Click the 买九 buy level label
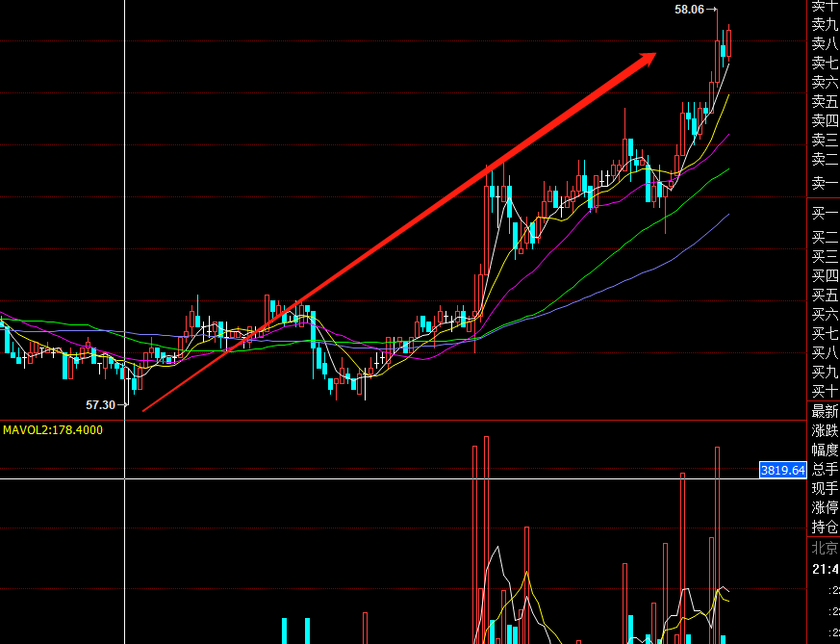Viewport: 840px width, 644px height. point(825,373)
